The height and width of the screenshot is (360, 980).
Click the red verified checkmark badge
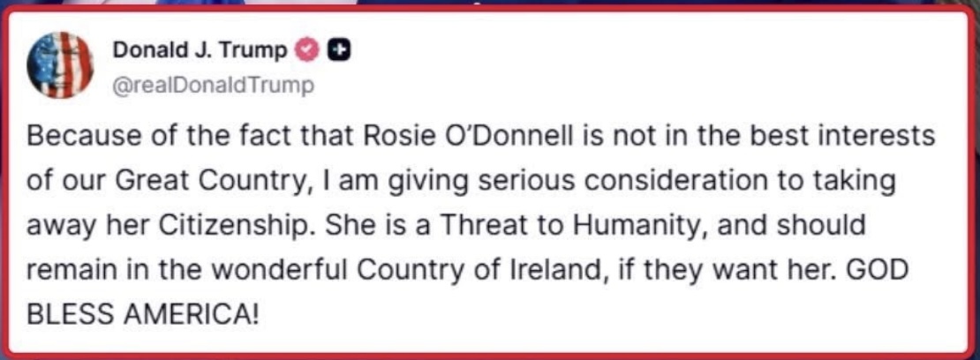305,50
